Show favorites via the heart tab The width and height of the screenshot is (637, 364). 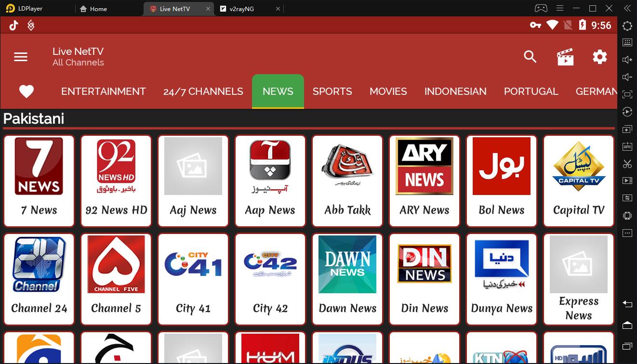27,91
